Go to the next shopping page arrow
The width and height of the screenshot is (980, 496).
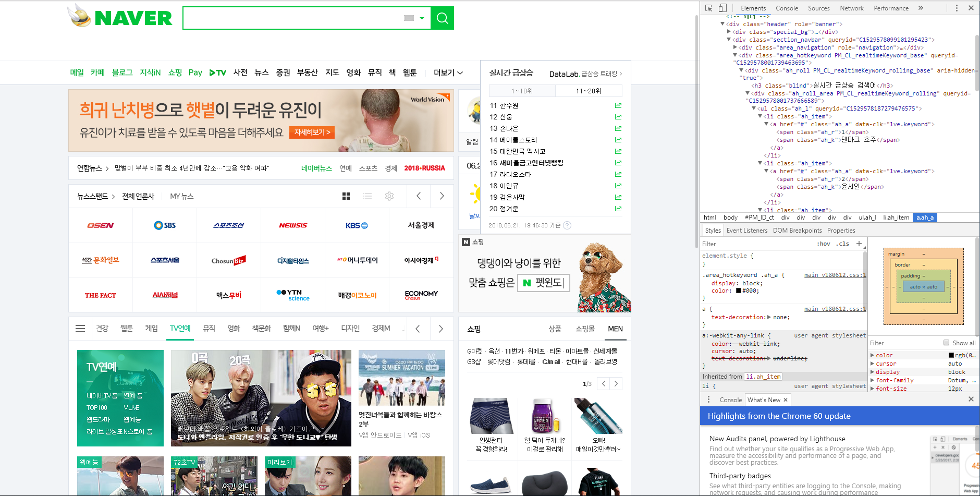pyautogui.click(x=616, y=384)
